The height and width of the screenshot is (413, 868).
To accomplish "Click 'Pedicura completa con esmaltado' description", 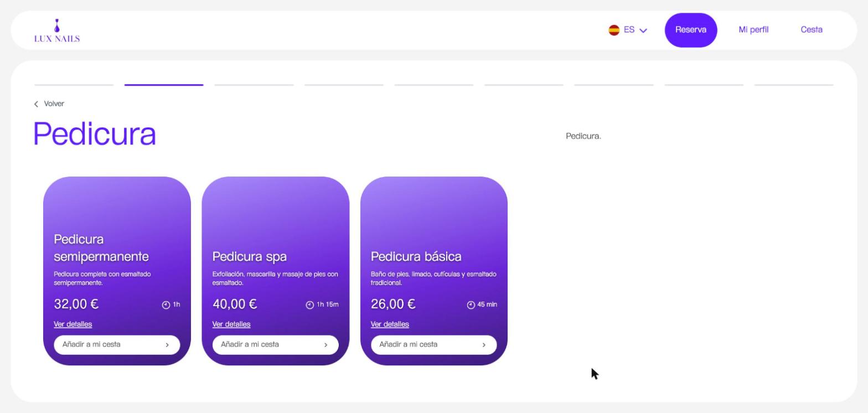I will click(102, 278).
